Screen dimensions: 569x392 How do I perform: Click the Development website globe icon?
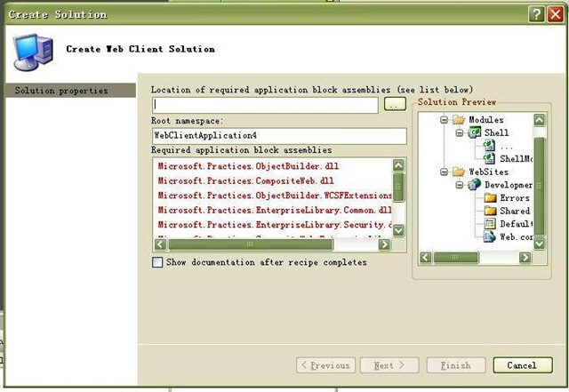(x=474, y=185)
